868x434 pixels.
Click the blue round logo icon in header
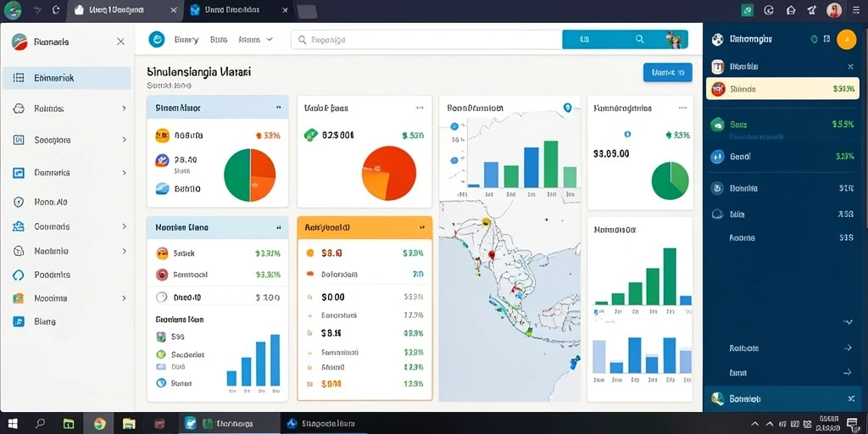click(x=157, y=39)
